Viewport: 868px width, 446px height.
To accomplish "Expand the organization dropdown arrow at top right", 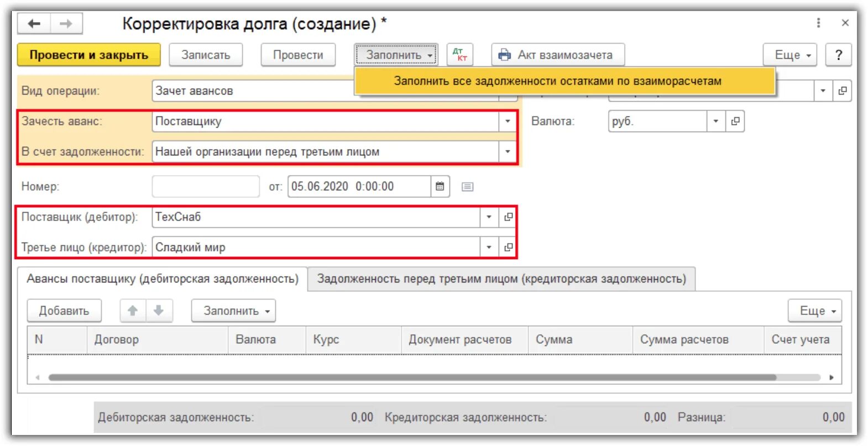I will (x=823, y=91).
